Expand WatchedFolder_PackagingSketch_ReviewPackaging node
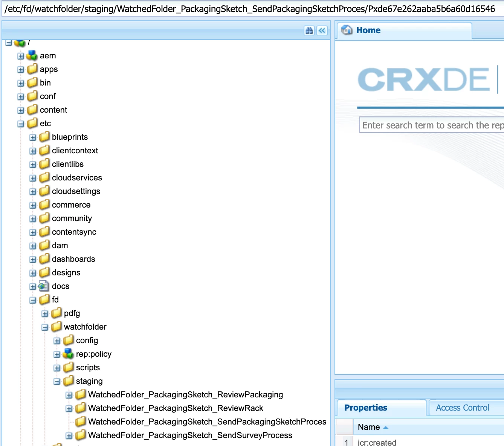The height and width of the screenshot is (446, 504). tap(69, 395)
